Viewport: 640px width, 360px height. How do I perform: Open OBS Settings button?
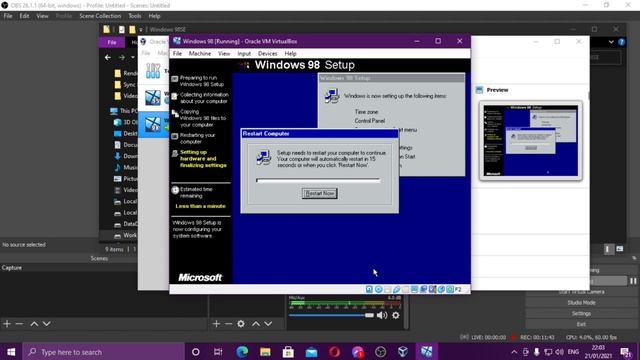click(x=581, y=313)
